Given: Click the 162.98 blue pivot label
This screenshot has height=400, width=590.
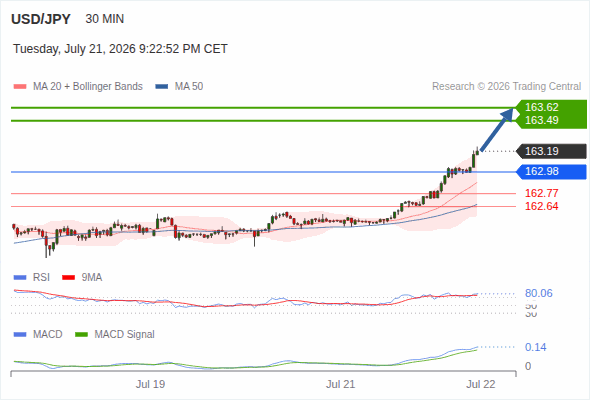Looking at the screenshot, I should (551, 172).
